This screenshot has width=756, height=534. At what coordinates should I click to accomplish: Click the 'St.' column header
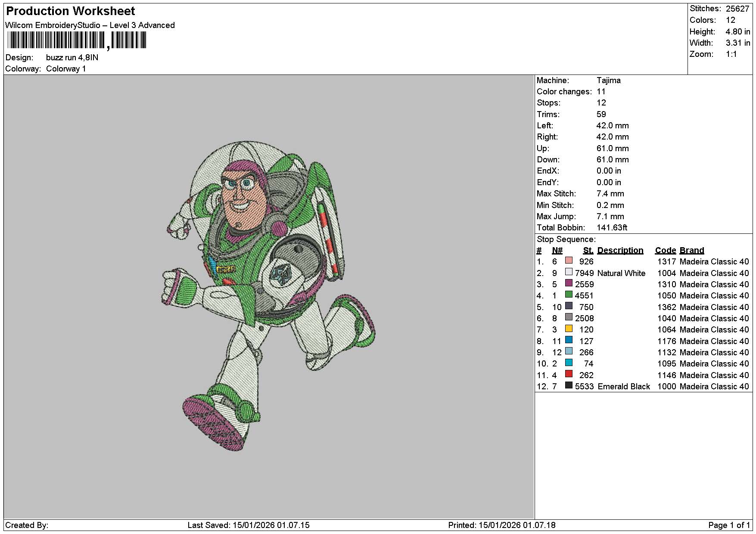pos(588,251)
